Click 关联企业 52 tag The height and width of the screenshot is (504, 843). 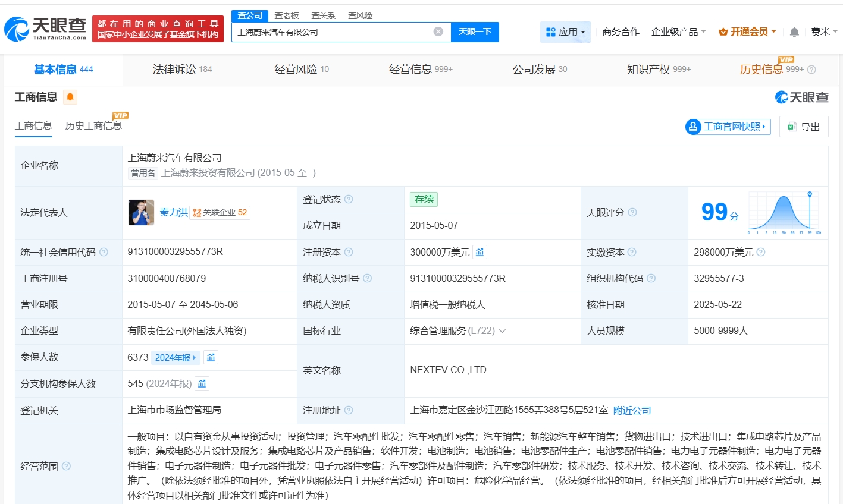220,212
